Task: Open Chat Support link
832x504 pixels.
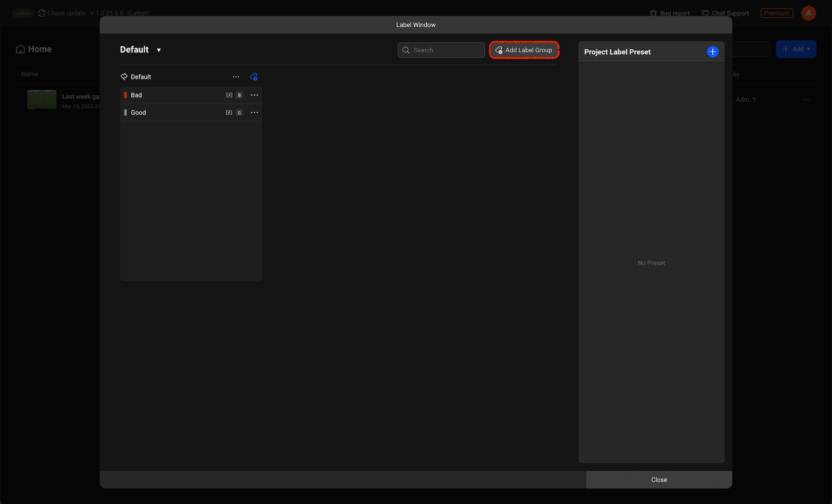Action: (x=725, y=13)
